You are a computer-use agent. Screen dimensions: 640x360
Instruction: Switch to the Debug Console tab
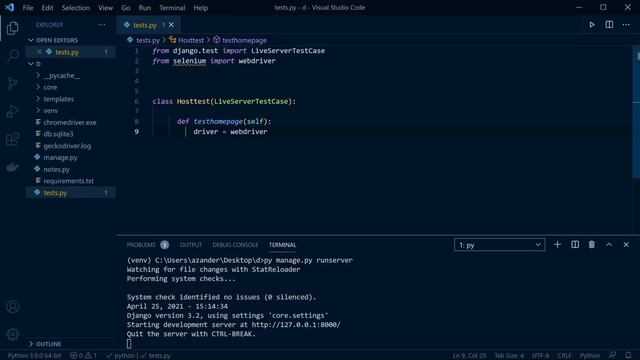tap(235, 245)
